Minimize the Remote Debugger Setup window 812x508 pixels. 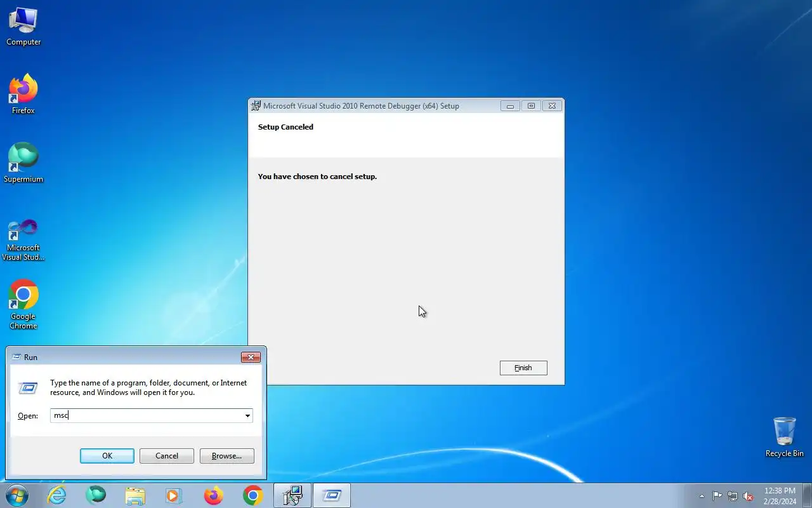click(x=510, y=106)
